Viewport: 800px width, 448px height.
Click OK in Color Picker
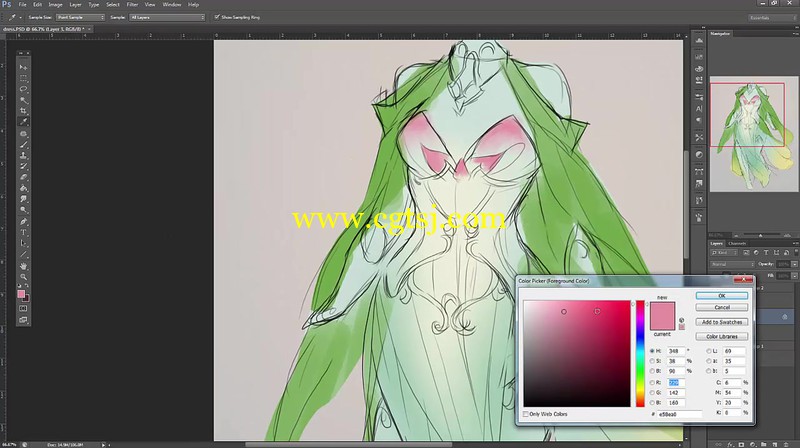pos(721,296)
